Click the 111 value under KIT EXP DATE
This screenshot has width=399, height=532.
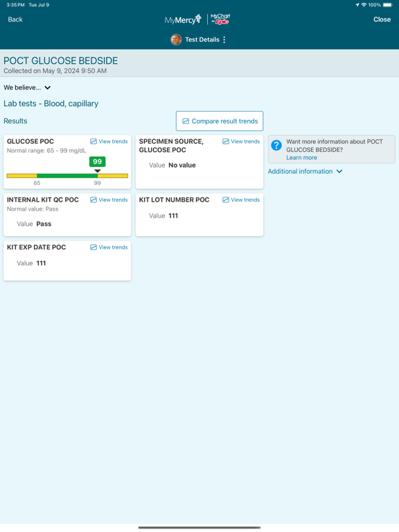tap(41, 263)
